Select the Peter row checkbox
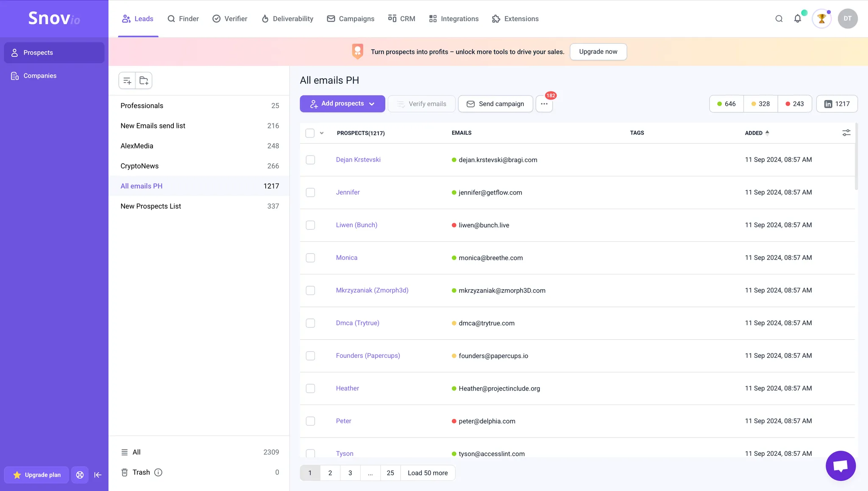 pyautogui.click(x=310, y=421)
